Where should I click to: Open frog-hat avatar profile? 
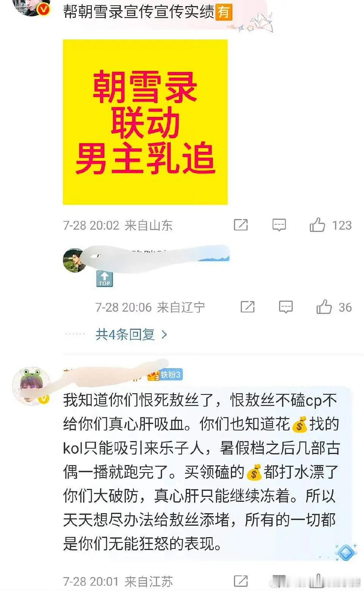(31, 386)
